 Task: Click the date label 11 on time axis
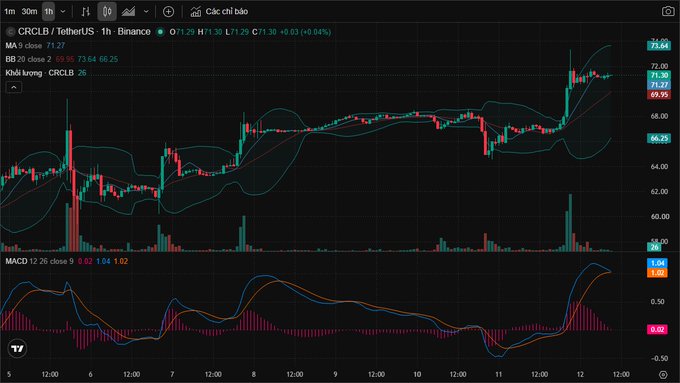pos(499,374)
